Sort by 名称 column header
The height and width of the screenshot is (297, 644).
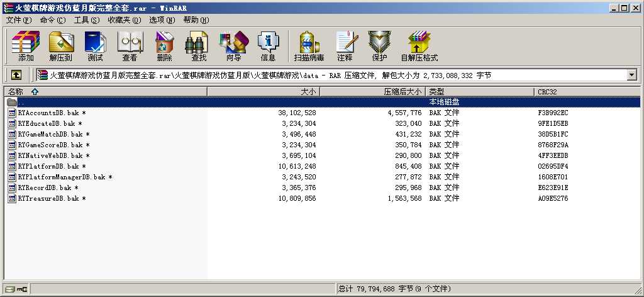106,92
